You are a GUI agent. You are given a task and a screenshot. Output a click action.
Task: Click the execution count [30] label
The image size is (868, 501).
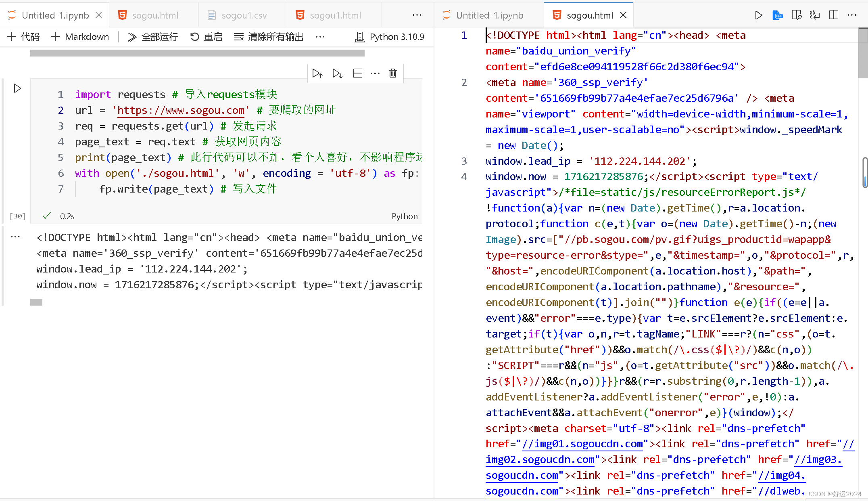(x=17, y=216)
